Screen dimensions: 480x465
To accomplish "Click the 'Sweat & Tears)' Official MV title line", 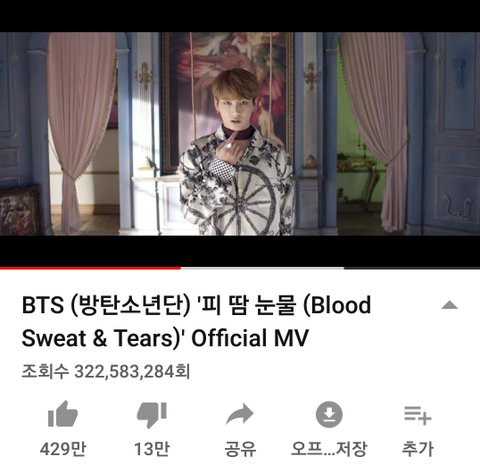I will [165, 338].
